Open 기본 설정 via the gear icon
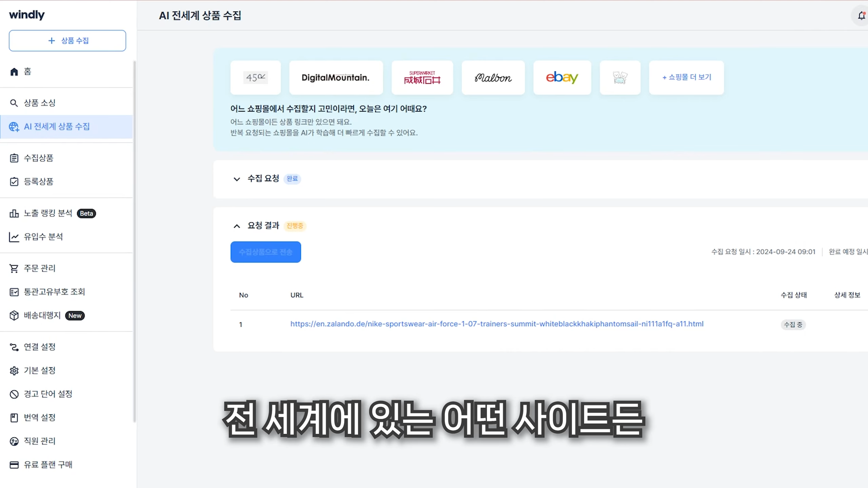The image size is (868, 488). [13, 370]
